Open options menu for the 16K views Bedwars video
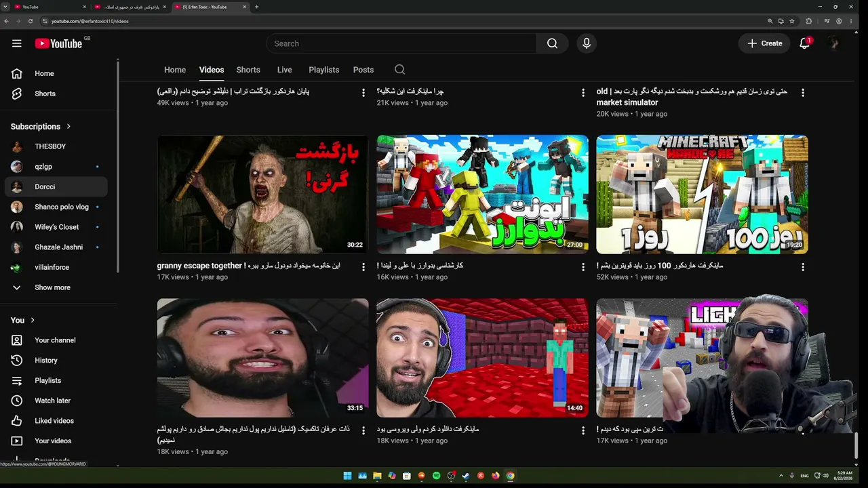868x488 pixels. click(583, 267)
